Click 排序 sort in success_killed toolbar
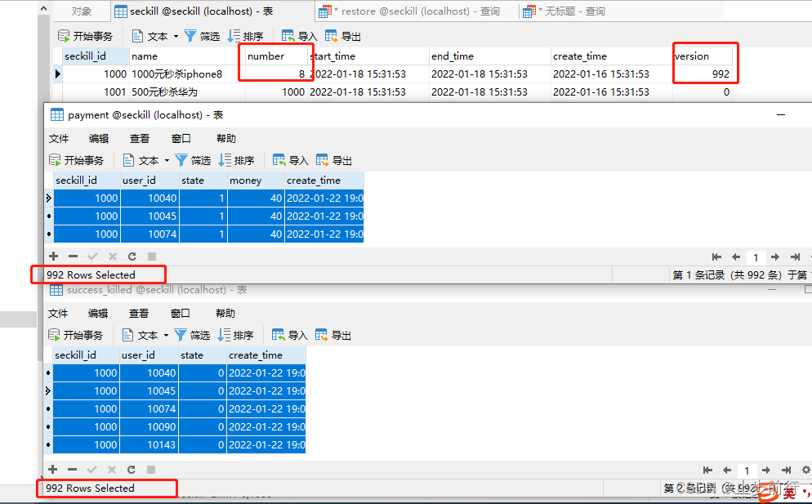812x504 pixels. point(235,335)
